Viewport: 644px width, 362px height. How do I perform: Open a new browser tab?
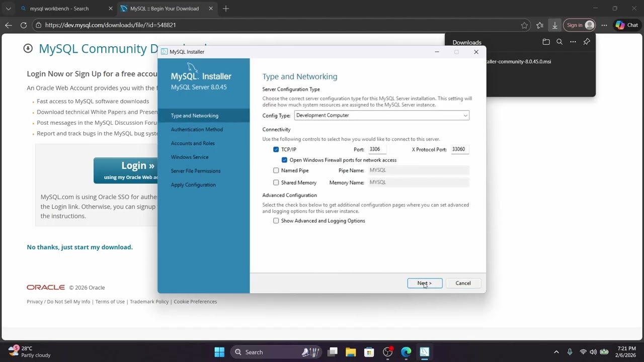tap(226, 9)
